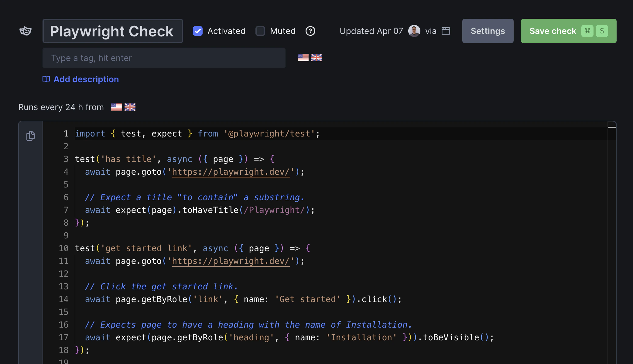This screenshot has height=364, width=633.
Task: Click US flag in Runs every row
Action: point(116,107)
